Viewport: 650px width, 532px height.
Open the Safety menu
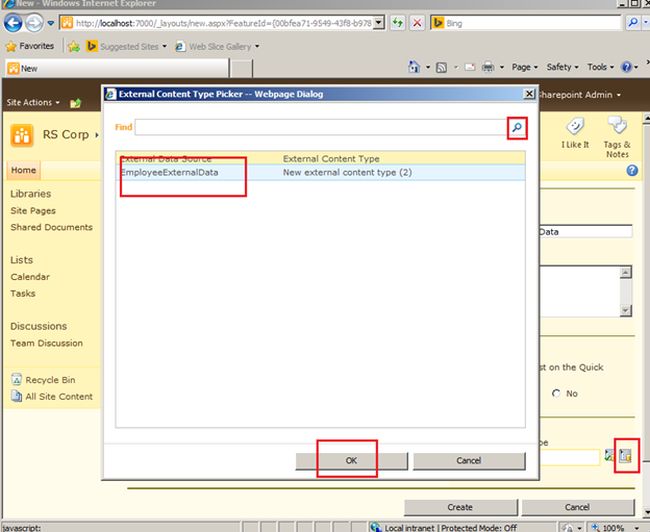(562, 67)
